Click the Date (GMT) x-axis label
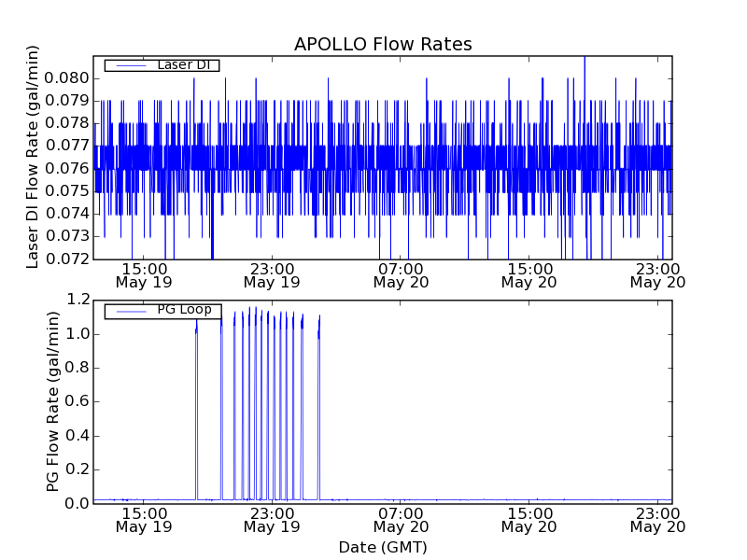Viewport: 747px width, 560px height. coord(383,547)
